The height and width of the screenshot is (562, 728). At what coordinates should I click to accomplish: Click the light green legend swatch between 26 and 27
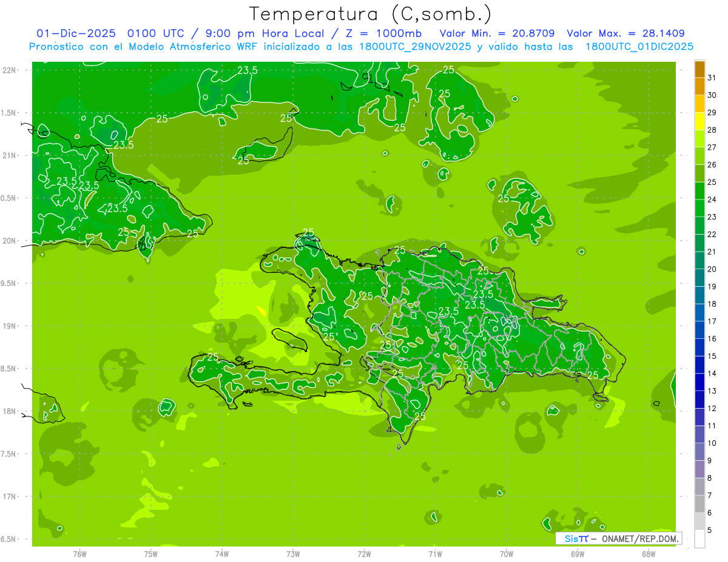coord(699,156)
